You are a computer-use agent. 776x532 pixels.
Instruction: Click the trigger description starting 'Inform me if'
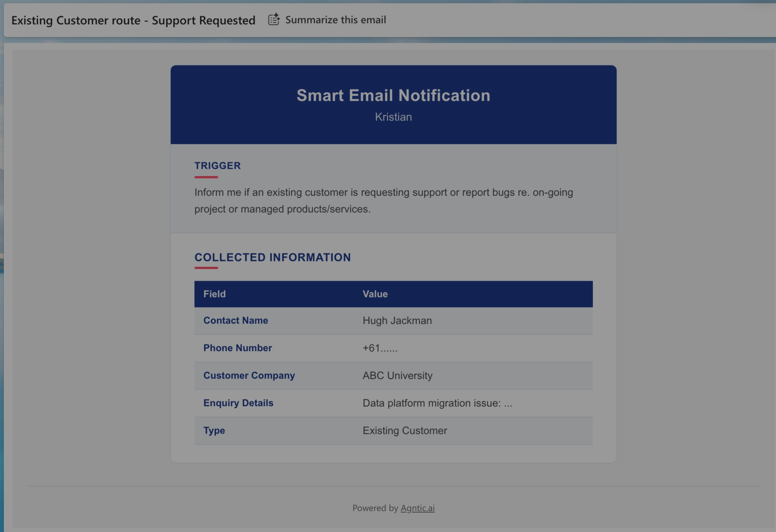tap(384, 200)
